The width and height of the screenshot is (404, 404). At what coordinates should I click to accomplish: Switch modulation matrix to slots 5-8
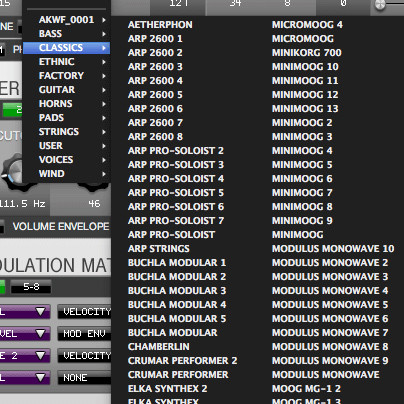click(31, 287)
